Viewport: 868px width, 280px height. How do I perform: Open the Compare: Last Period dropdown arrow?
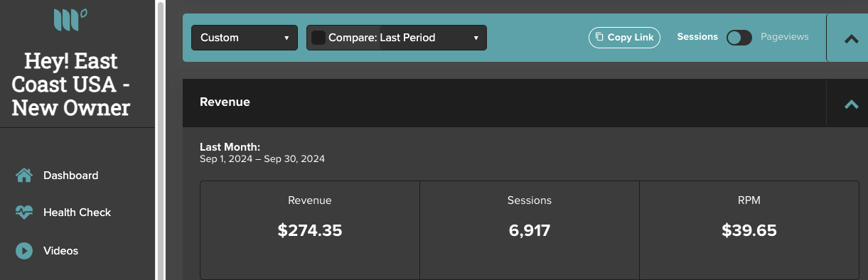[476, 38]
